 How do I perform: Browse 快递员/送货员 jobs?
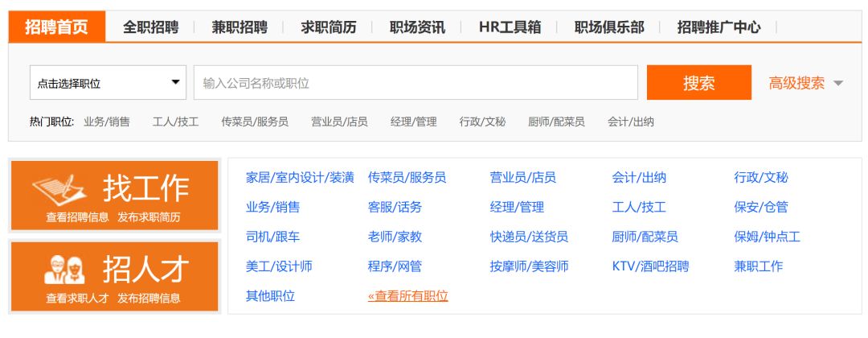tap(529, 237)
